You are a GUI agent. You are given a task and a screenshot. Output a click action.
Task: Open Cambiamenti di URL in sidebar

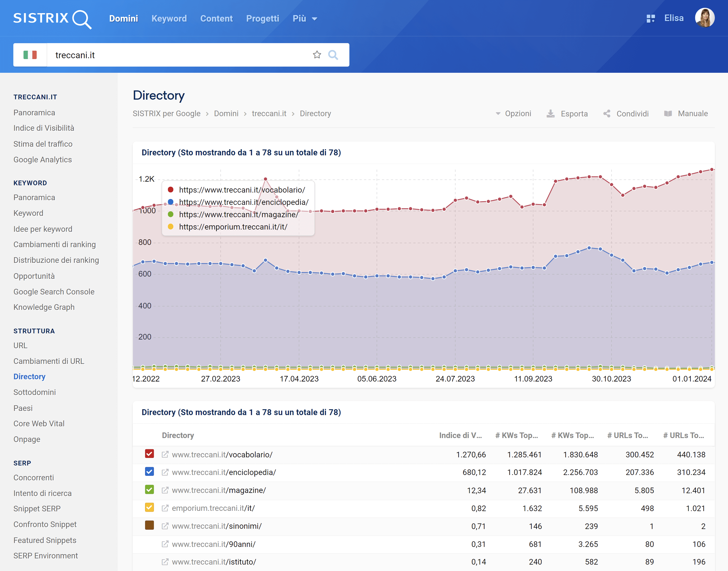click(x=49, y=361)
